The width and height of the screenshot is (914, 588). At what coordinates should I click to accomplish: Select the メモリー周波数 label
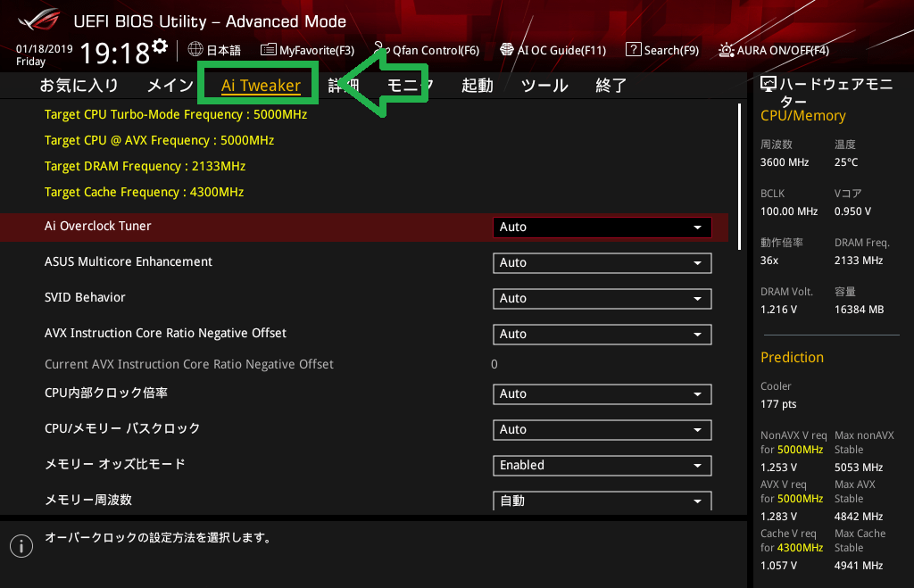coord(88,500)
